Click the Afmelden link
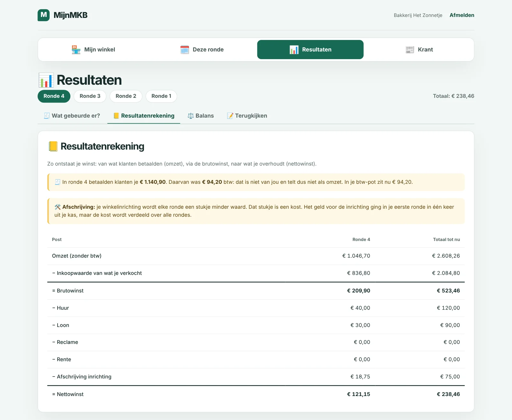Screen dimensions: 512x420 click(x=462, y=15)
